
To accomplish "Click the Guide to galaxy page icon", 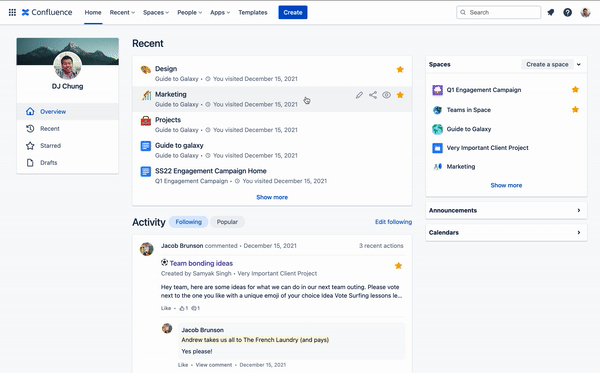I will (146, 146).
